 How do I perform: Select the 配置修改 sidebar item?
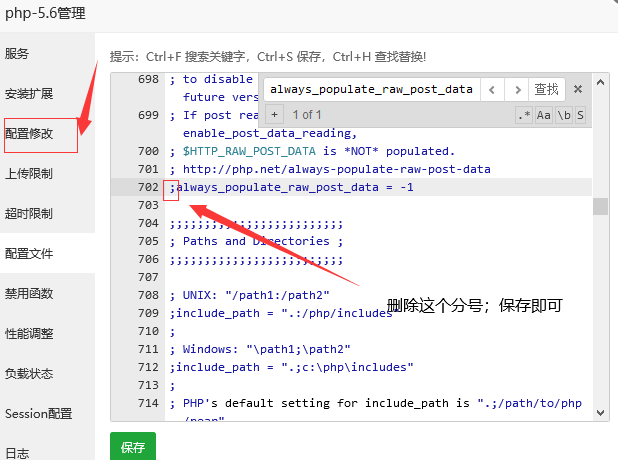tap(29, 134)
